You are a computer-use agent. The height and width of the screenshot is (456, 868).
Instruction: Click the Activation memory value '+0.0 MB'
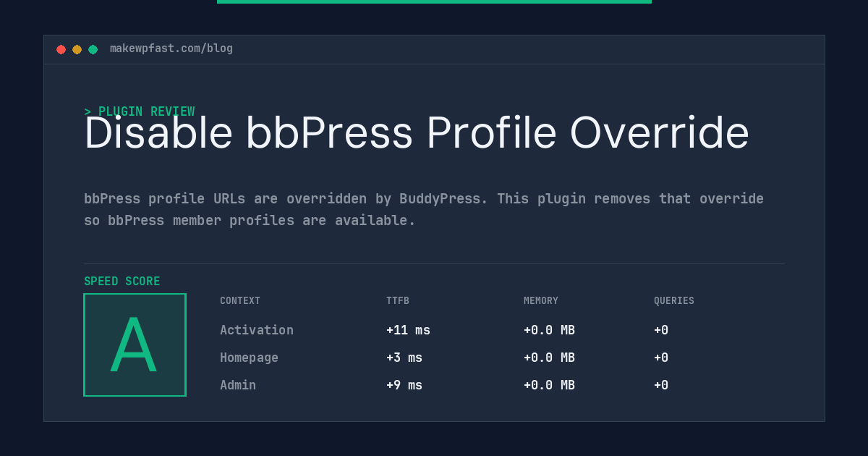(549, 330)
